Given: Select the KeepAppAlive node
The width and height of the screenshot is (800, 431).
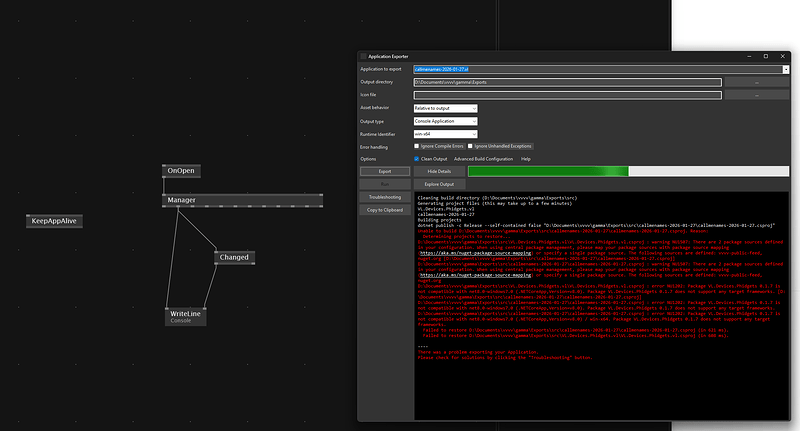Looking at the screenshot, I should 55,220.
